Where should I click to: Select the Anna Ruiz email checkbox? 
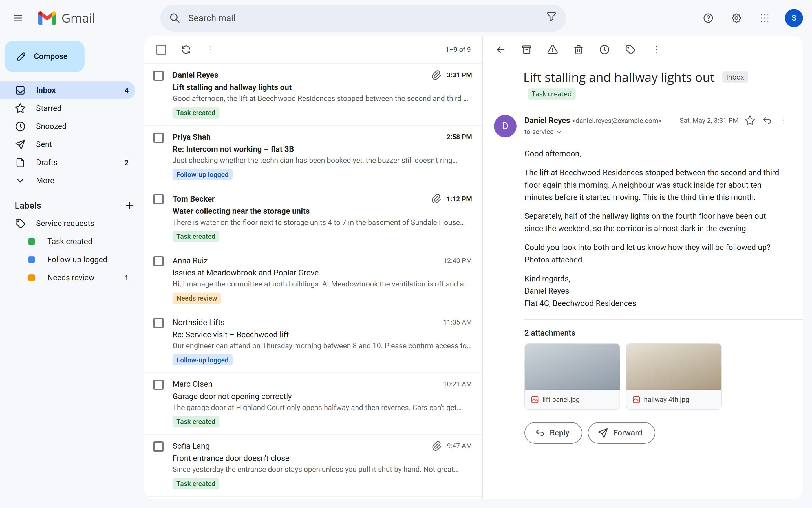[158, 261]
